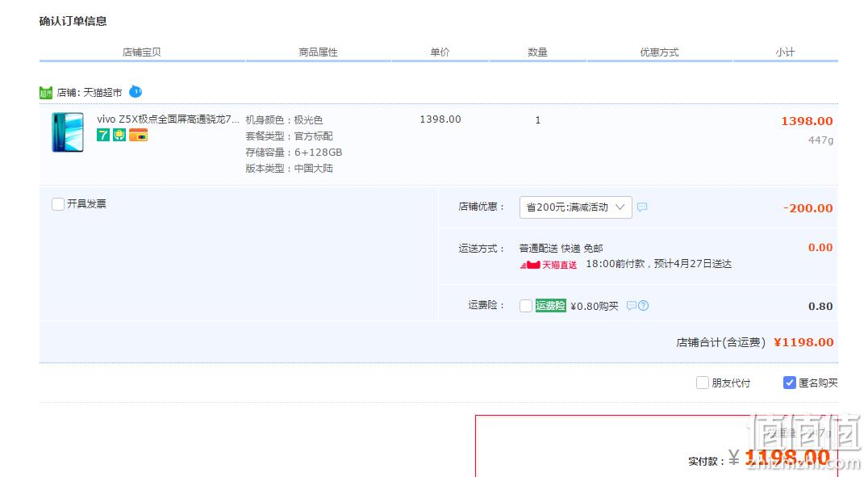Click the comment icon next to store discount dropdown
The image size is (868, 477).
click(642, 207)
